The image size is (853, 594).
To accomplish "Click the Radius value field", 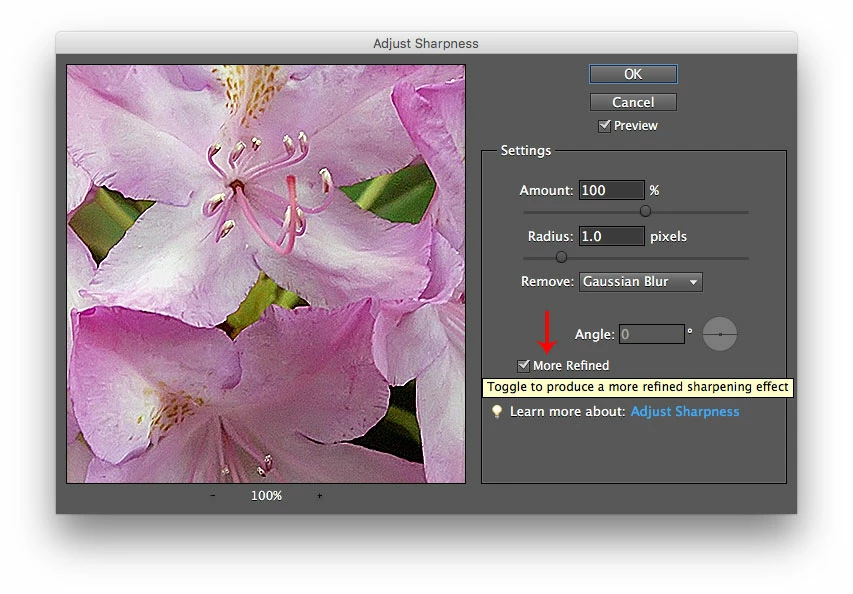I will click(611, 237).
